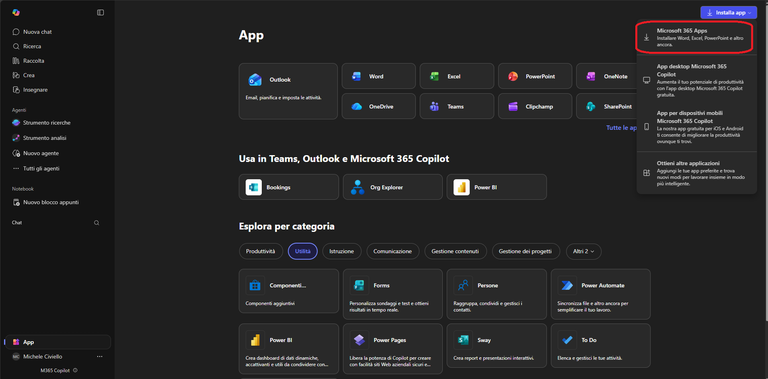Expand the Altri 2 categories dropdown

583,251
